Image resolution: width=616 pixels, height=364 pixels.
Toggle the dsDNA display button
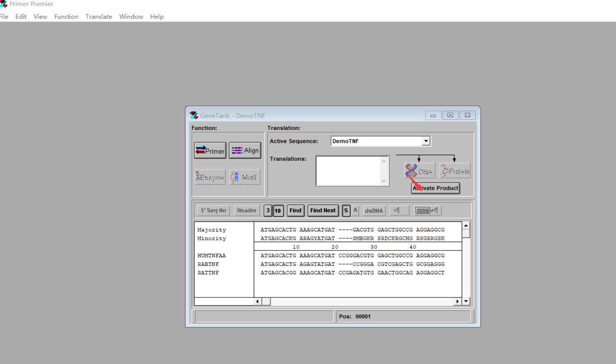374,210
